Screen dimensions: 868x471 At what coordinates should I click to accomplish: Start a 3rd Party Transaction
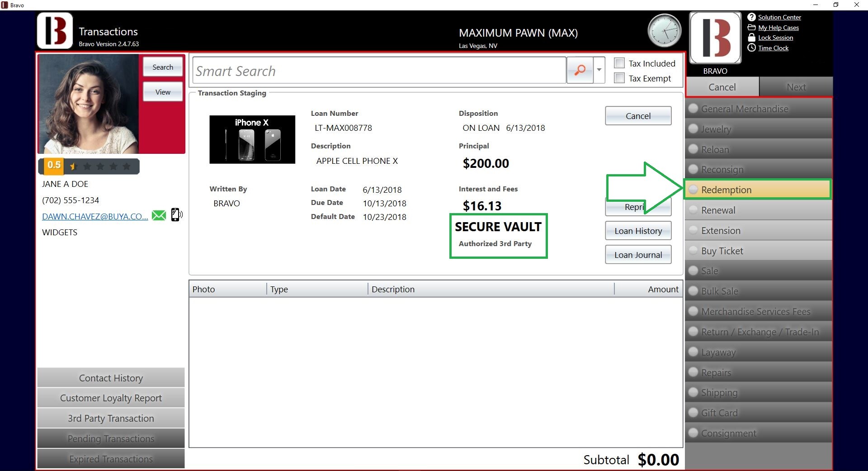tap(111, 418)
